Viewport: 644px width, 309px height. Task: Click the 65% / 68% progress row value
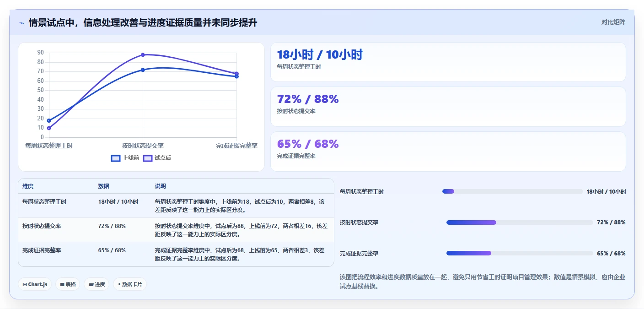611,254
